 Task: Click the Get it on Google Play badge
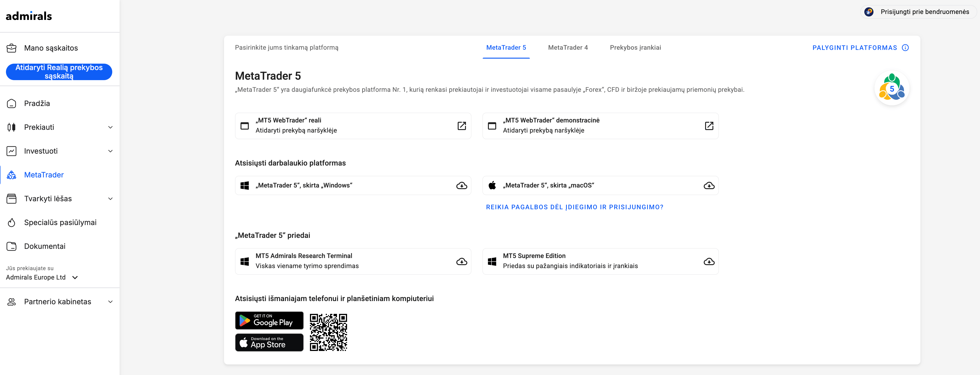pyautogui.click(x=269, y=321)
